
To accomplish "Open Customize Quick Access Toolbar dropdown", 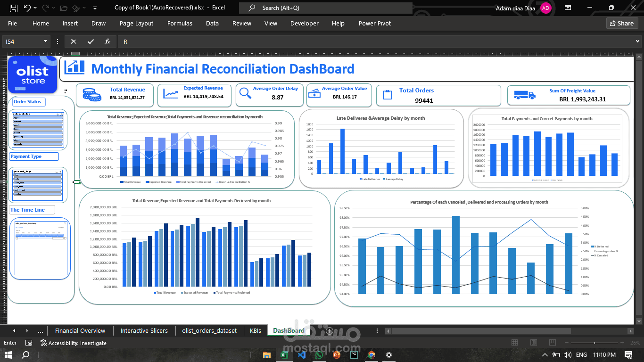I will pos(95,8).
